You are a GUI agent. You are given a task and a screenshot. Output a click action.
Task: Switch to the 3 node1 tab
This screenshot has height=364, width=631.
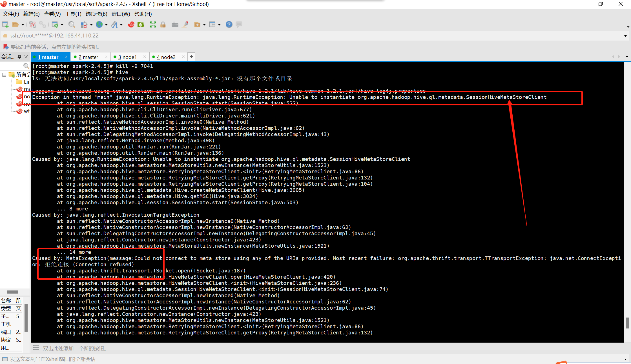coord(127,57)
